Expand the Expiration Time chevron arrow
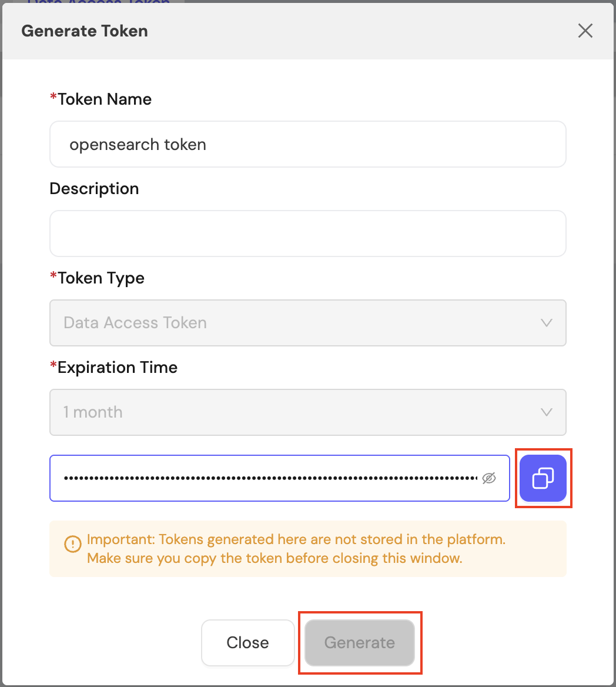 click(547, 412)
